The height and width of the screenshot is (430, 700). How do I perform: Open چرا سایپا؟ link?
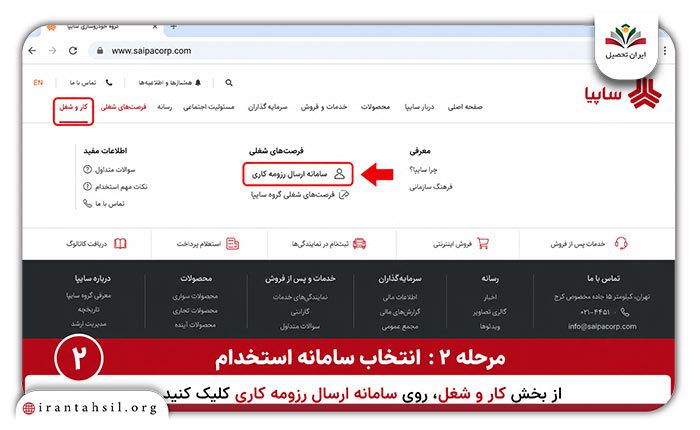(x=423, y=170)
